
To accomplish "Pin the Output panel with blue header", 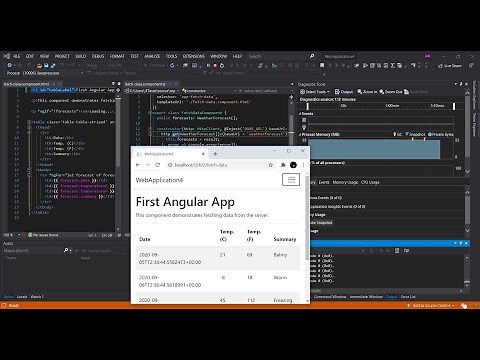I will [x=461, y=243].
